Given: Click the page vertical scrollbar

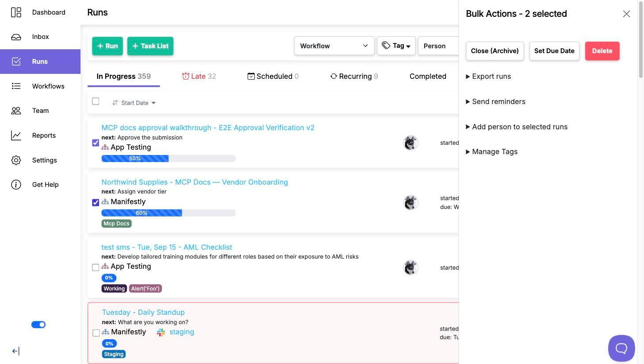Looking at the screenshot, I should pos(641,40).
